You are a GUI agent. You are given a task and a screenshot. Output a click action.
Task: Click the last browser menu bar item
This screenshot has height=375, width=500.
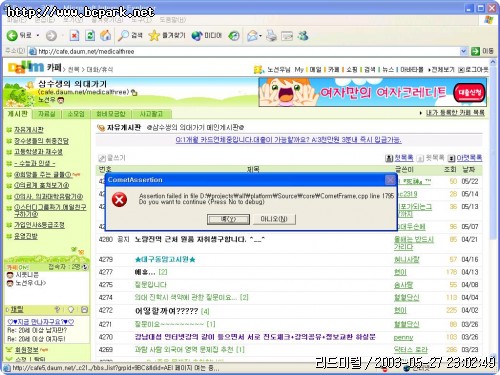(173, 20)
